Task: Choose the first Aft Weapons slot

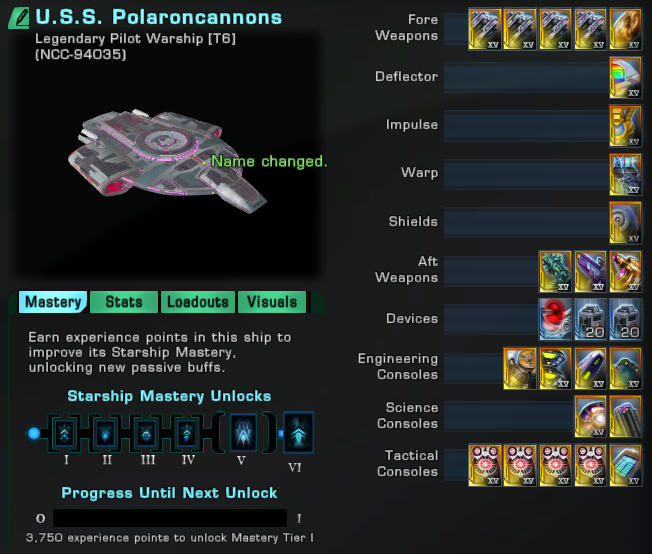Action: click(555, 271)
